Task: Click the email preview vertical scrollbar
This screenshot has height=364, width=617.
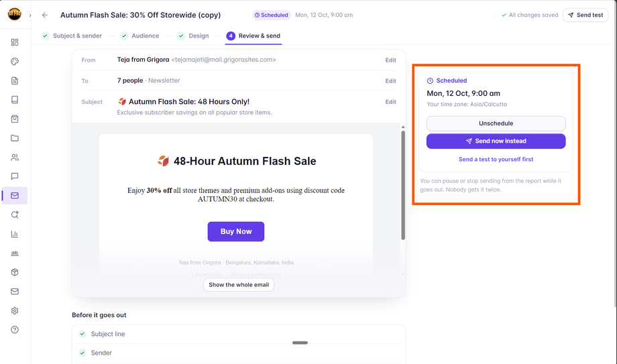Action: (403, 185)
